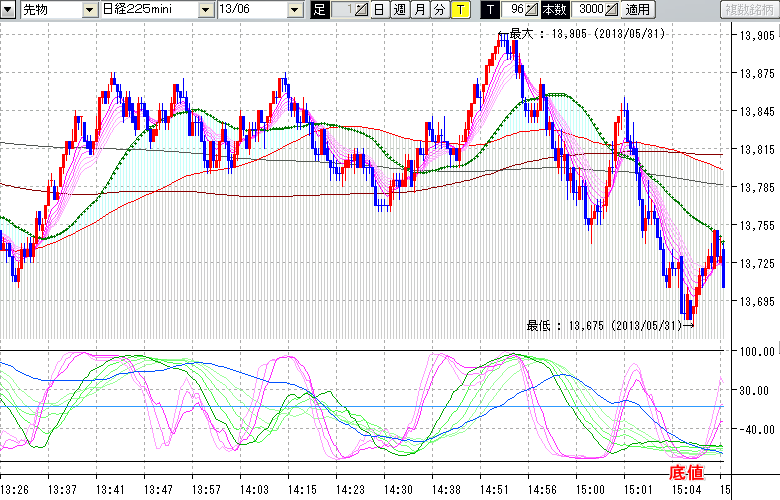The height and width of the screenshot is (500, 780).
Task: Select the 月 monthly timeframe
Action: pyautogui.click(x=419, y=10)
